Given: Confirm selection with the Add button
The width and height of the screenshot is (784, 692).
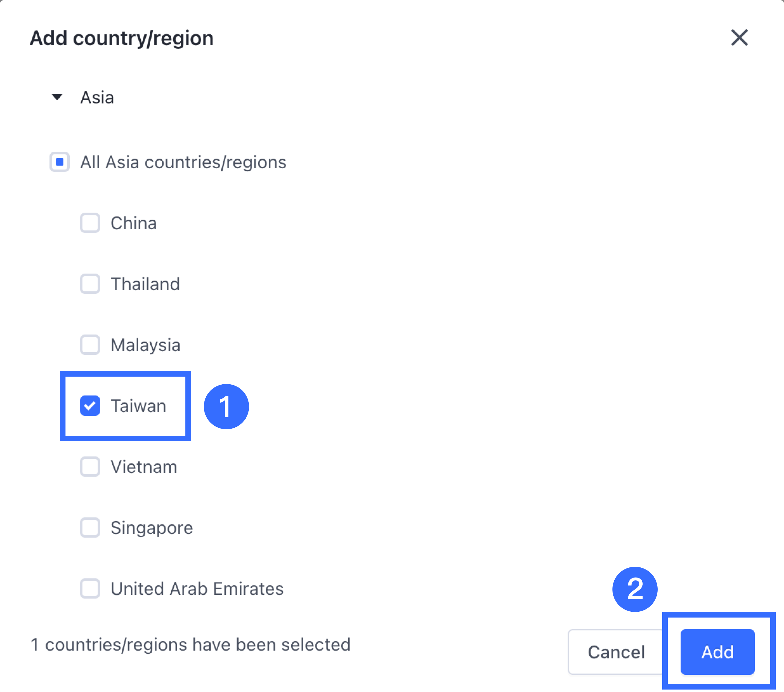Looking at the screenshot, I should click(x=717, y=652).
